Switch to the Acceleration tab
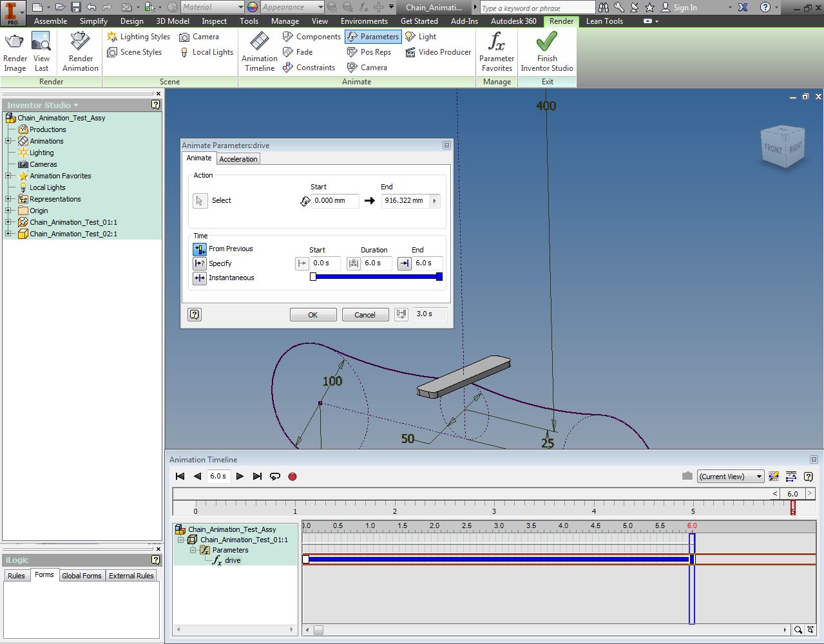The height and width of the screenshot is (644, 824). pos(238,158)
